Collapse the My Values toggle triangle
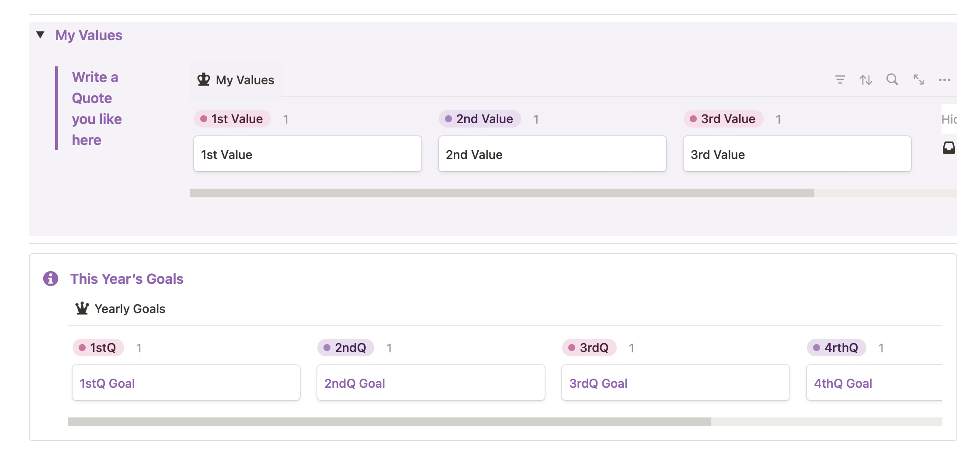 click(x=40, y=35)
